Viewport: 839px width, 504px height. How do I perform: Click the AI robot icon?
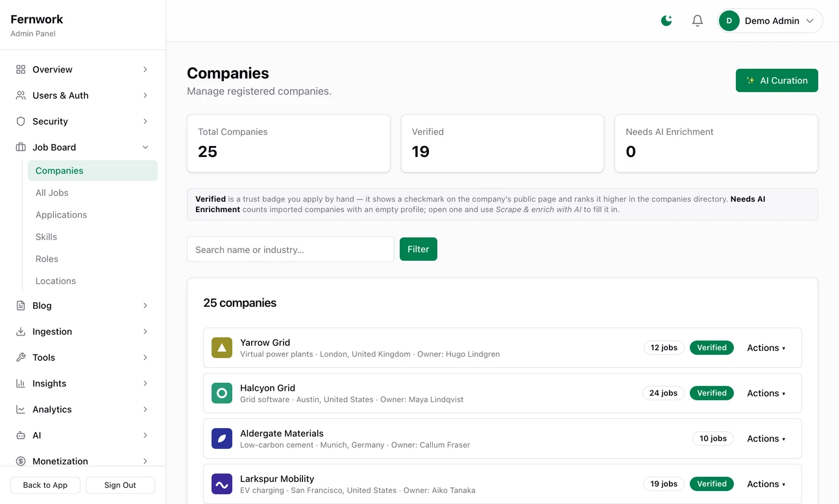(21, 435)
